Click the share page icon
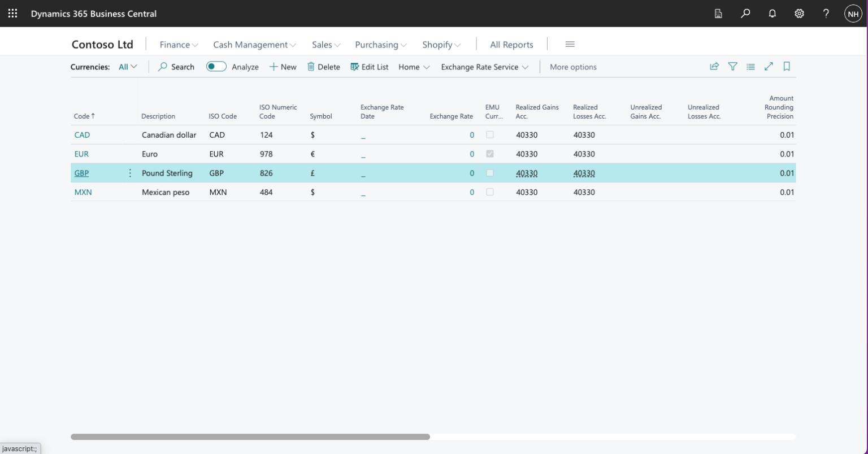868x454 pixels. click(x=714, y=67)
